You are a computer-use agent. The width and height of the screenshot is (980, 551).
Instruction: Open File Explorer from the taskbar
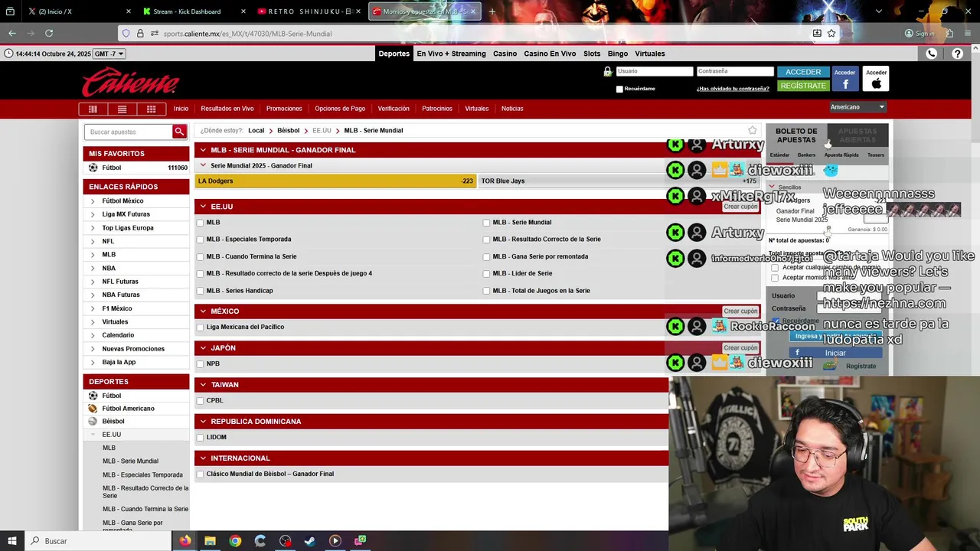click(210, 540)
